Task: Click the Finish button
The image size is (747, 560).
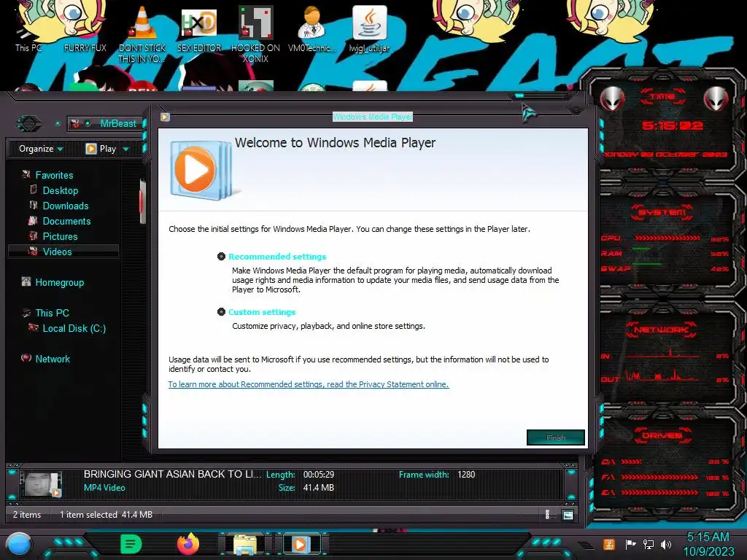Action: pyautogui.click(x=555, y=437)
